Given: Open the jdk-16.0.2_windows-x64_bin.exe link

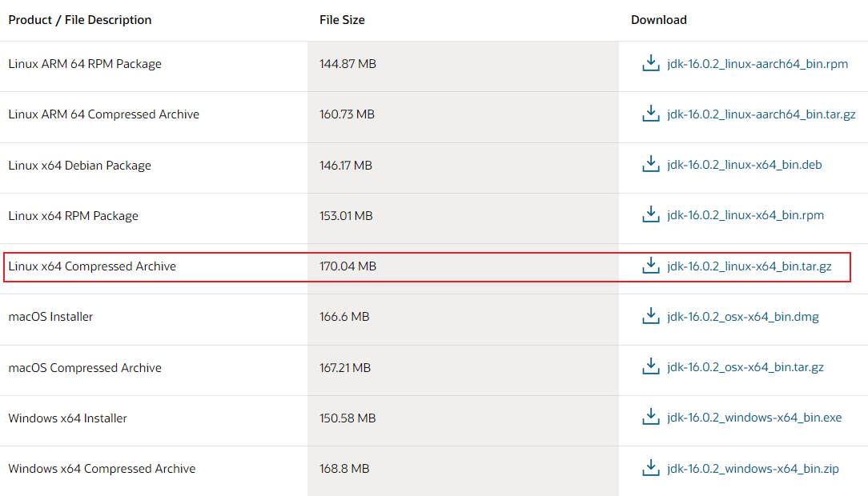Looking at the screenshot, I should pyautogui.click(x=754, y=418).
